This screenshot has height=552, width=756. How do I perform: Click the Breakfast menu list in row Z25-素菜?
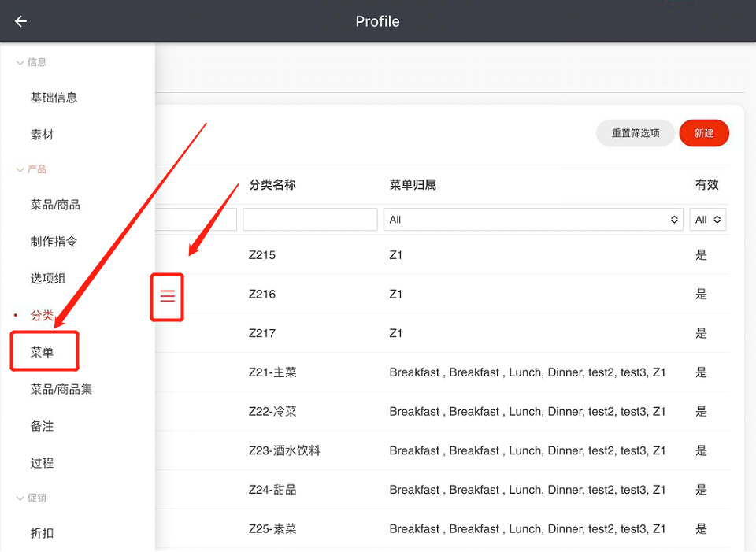coord(528,528)
